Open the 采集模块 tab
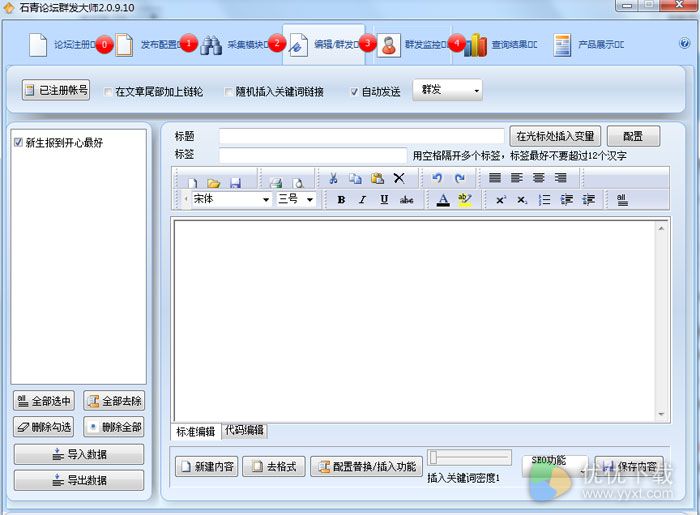Viewport: 700px width, 515px height. pos(235,45)
